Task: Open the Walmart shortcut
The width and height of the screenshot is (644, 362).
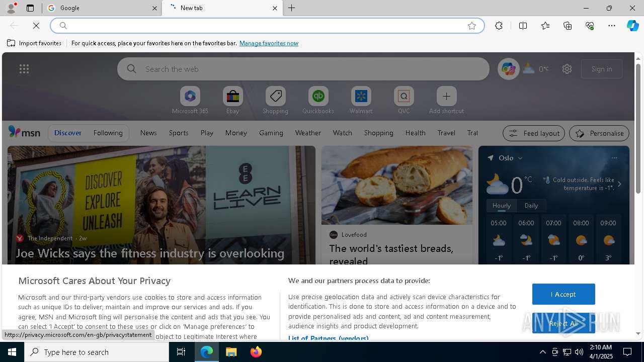Action: (361, 101)
